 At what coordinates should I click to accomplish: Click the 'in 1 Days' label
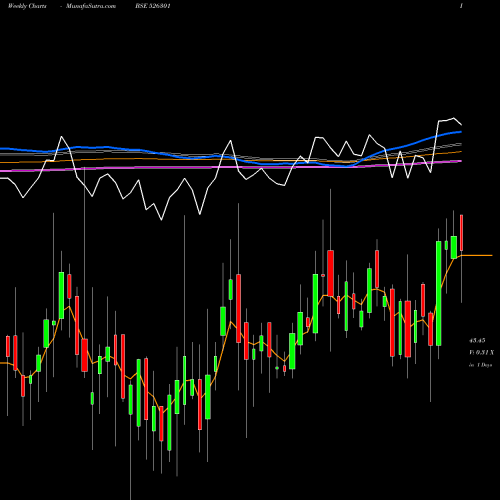(x=480, y=365)
